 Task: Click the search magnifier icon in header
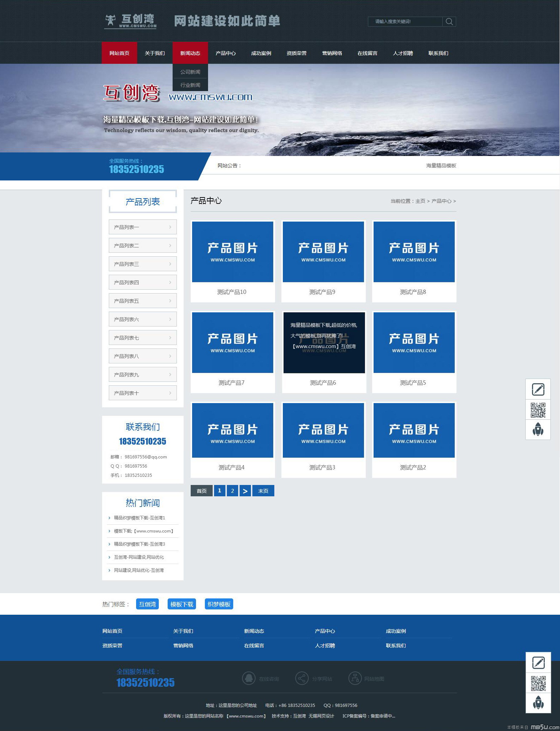coord(449,22)
